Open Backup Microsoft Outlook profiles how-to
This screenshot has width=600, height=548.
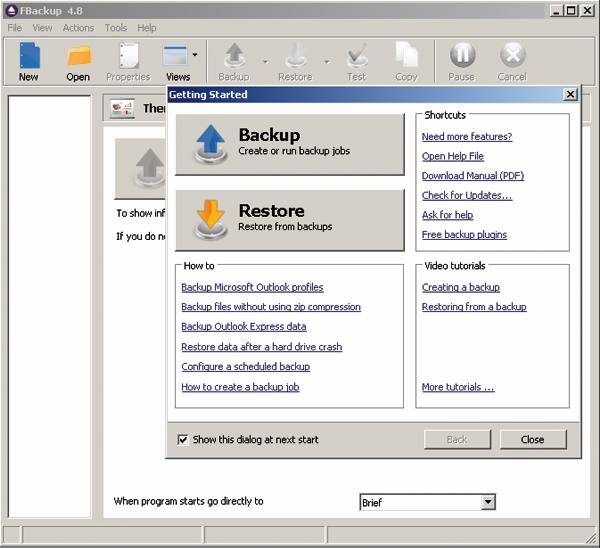point(252,287)
